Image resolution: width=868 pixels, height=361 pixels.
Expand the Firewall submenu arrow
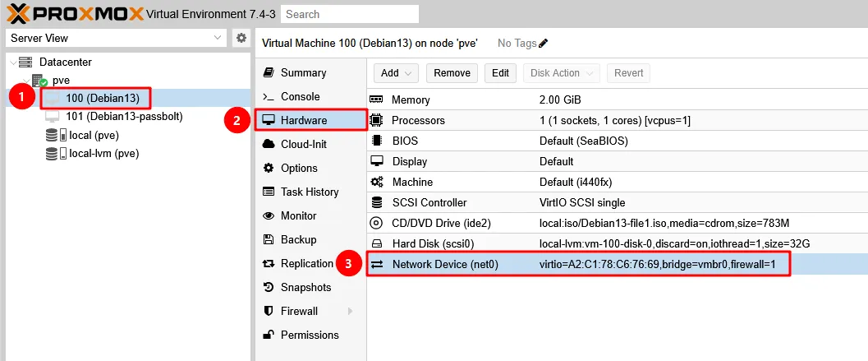[351, 311]
